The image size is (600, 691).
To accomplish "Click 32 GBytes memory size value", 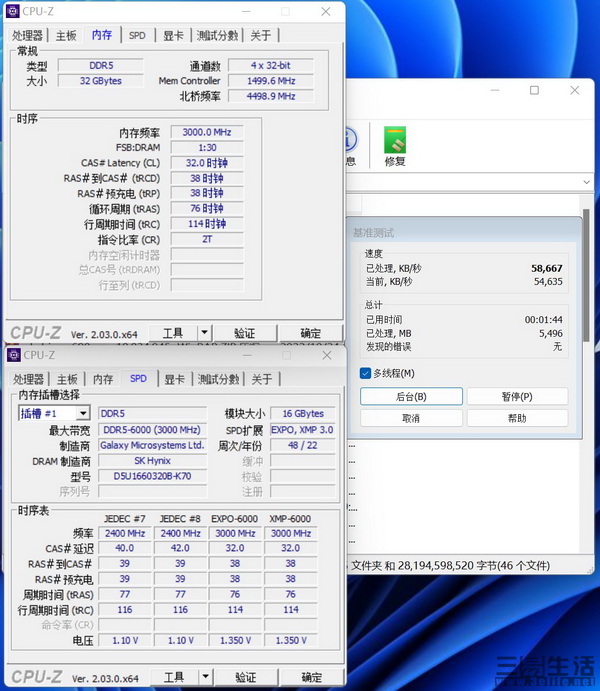I will [101, 81].
